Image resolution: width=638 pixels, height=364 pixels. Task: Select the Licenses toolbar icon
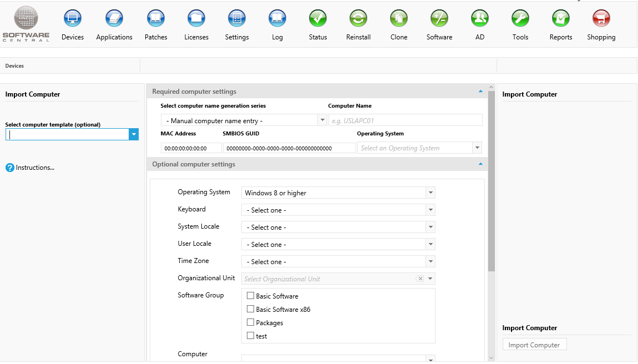(196, 19)
